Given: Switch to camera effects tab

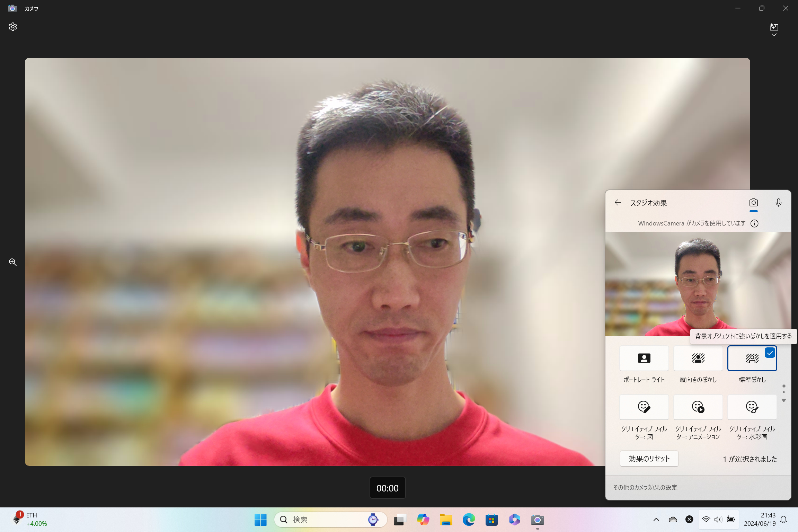Looking at the screenshot, I should click(753, 203).
